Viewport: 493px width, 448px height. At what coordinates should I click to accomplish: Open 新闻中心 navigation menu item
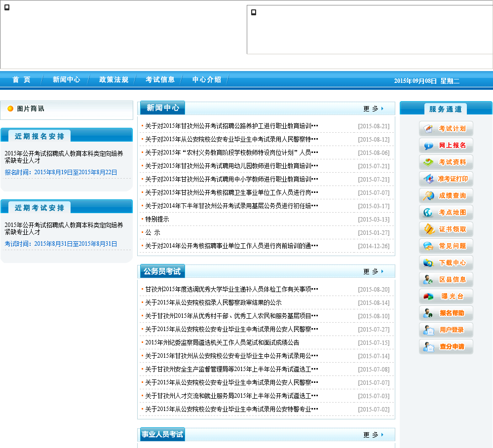pos(66,79)
